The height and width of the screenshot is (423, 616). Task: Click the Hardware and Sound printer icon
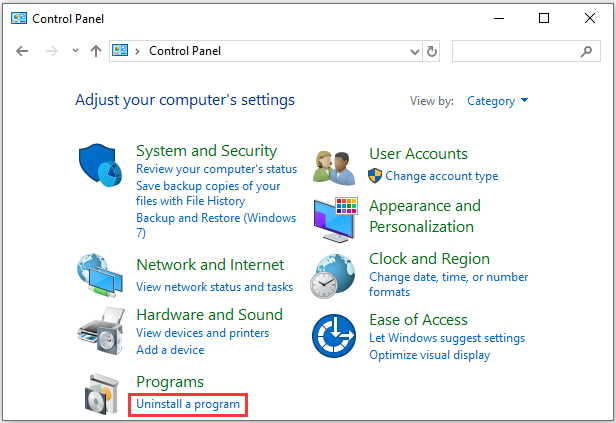tap(101, 331)
